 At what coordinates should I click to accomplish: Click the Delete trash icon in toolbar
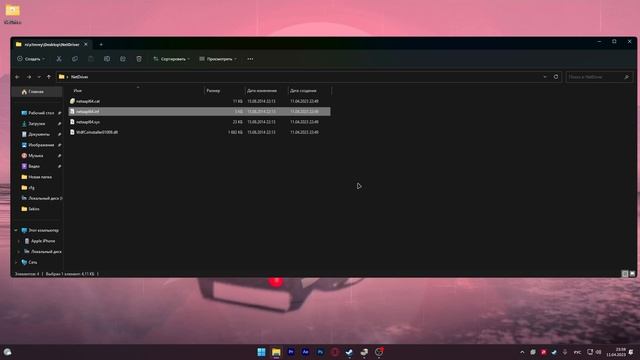coord(139,59)
